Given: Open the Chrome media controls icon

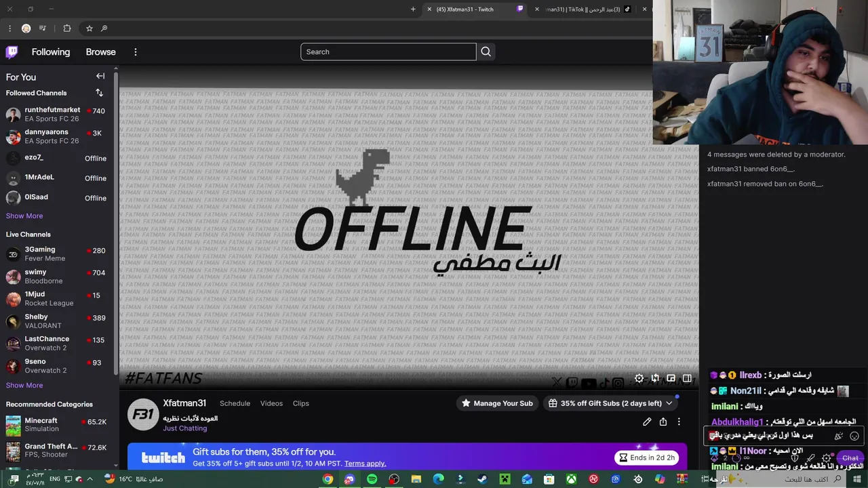Looking at the screenshot, I should [43, 28].
